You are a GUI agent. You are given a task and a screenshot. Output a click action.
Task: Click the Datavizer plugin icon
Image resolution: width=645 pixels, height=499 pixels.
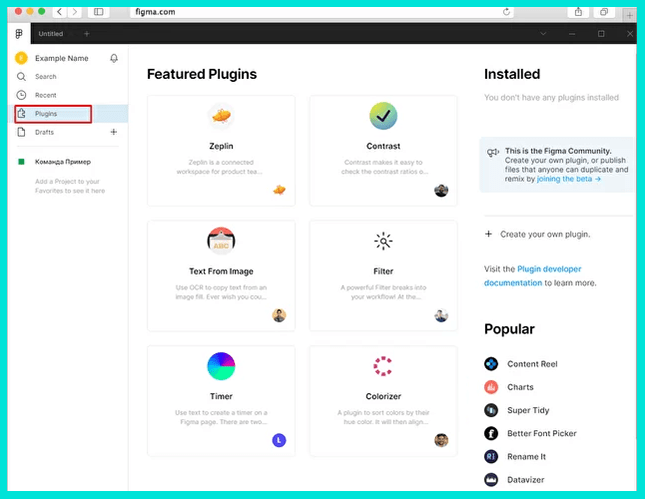491,480
